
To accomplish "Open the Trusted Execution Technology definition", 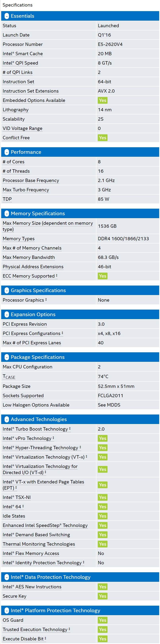I will click(x=35, y=629).
